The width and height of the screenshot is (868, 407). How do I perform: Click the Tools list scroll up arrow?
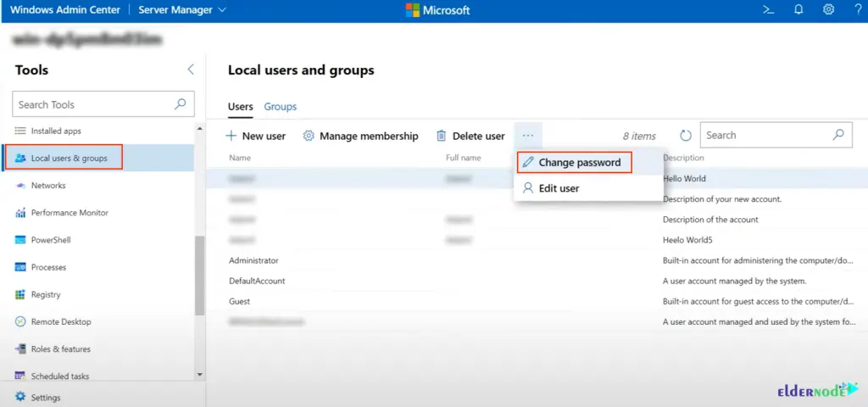(x=200, y=129)
